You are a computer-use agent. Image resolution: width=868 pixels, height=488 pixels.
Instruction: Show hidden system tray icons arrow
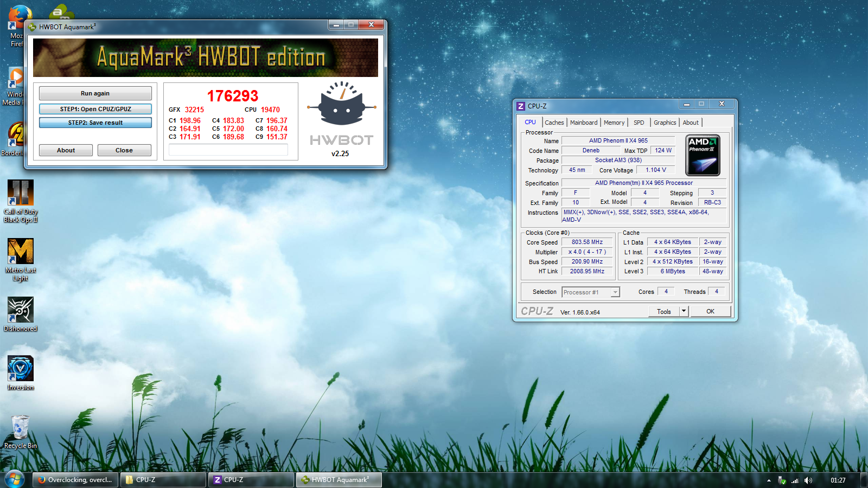pos(769,480)
